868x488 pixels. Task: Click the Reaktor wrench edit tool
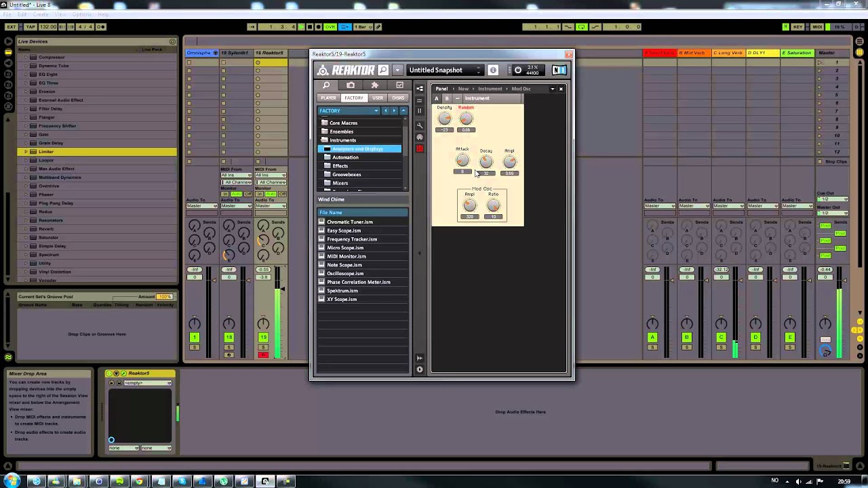[x=420, y=125]
